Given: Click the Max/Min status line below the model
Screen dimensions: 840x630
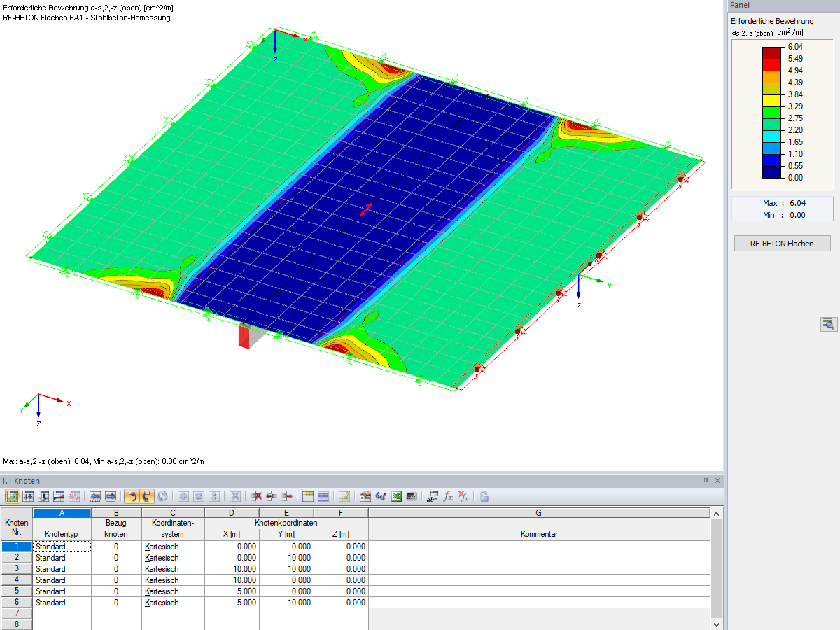Looking at the screenshot, I should (x=104, y=461).
